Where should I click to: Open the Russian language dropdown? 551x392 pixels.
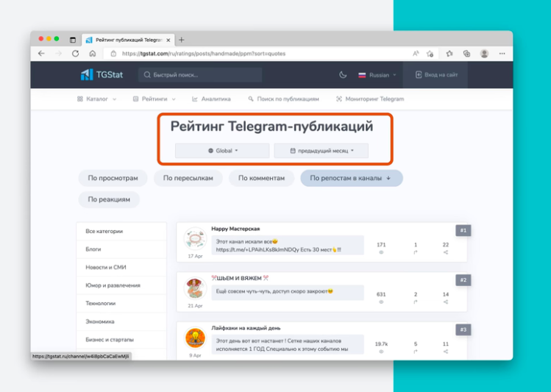[377, 75]
